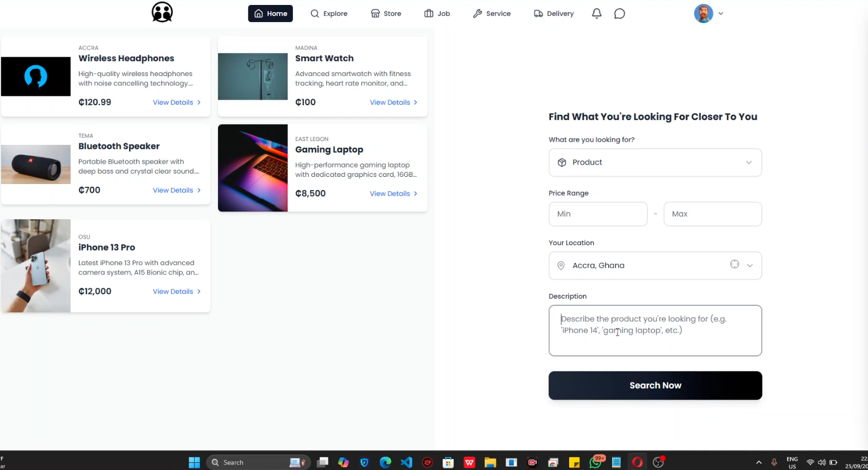Open Visual Studio Code from taskbar
Image resolution: width=868 pixels, height=470 pixels.
(406, 462)
